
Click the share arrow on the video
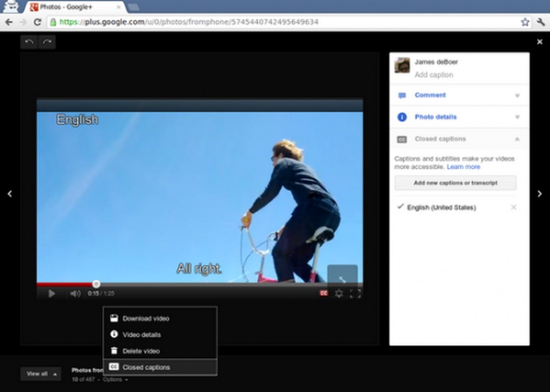point(343,278)
